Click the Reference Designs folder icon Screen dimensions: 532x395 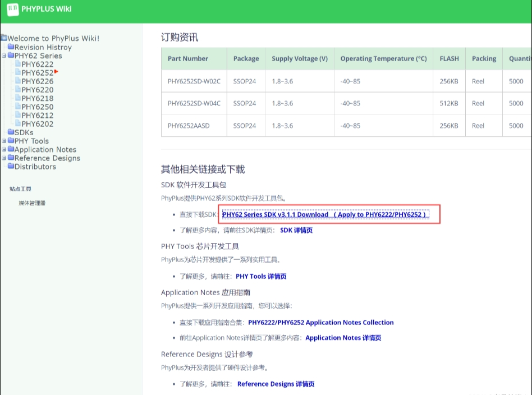pyautogui.click(x=11, y=158)
